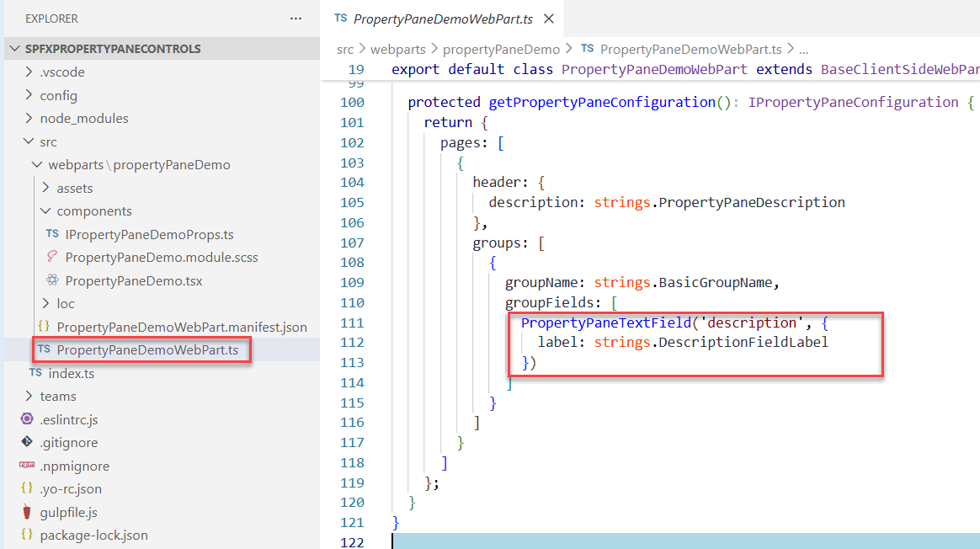Click getPropertyPaneConfiguration method name
Screen dimensions: 980x549
602,103
